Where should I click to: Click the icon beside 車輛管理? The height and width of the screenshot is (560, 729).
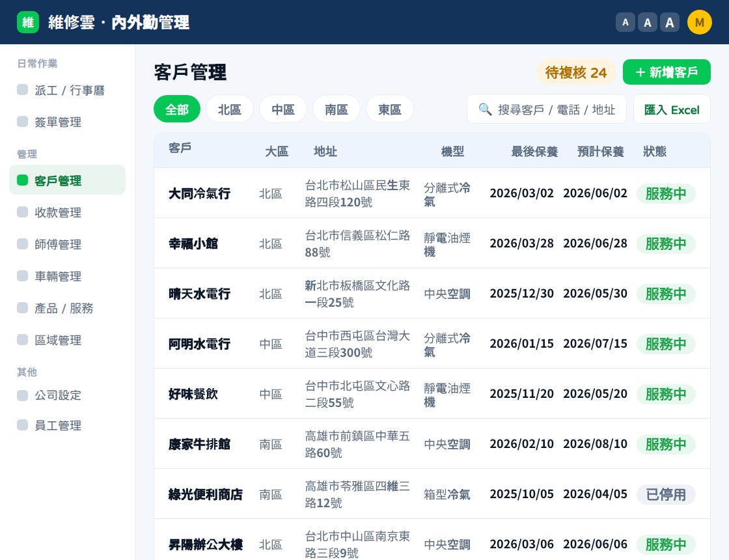click(22, 276)
